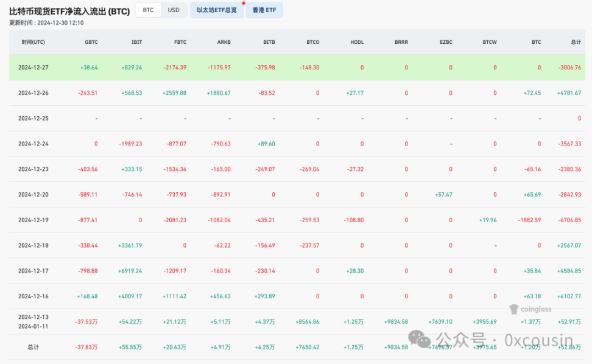
Task: Click the BITB column header
Action: 269,42
